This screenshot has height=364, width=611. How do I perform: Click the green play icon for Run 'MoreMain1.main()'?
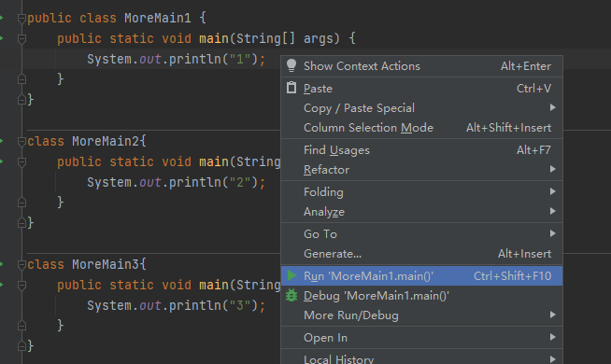pyautogui.click(x=291, y=275)
